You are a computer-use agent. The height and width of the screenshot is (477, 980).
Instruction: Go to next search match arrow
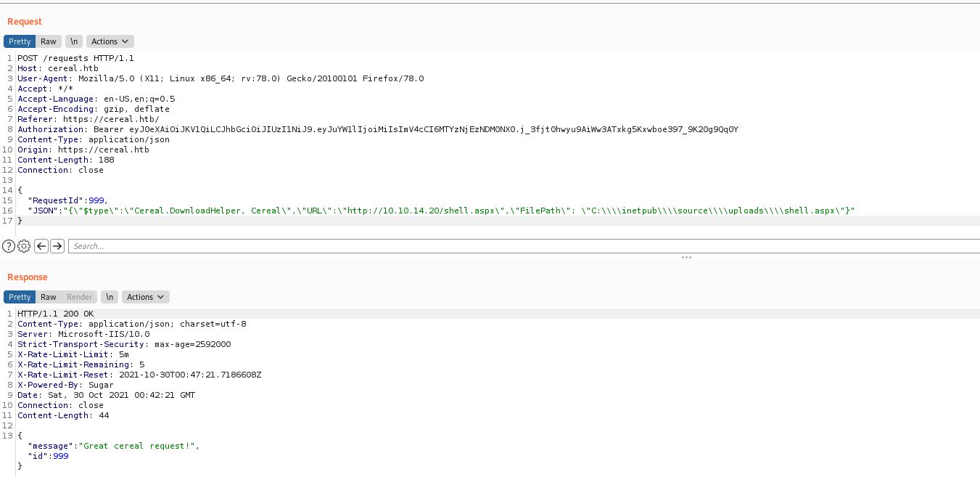[x=57, y=246]
